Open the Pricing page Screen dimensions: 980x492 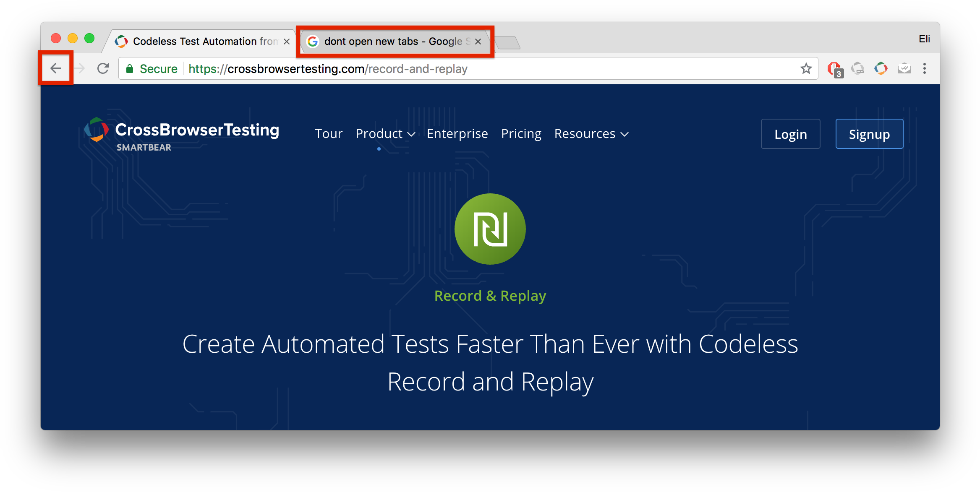coord(521,134)
